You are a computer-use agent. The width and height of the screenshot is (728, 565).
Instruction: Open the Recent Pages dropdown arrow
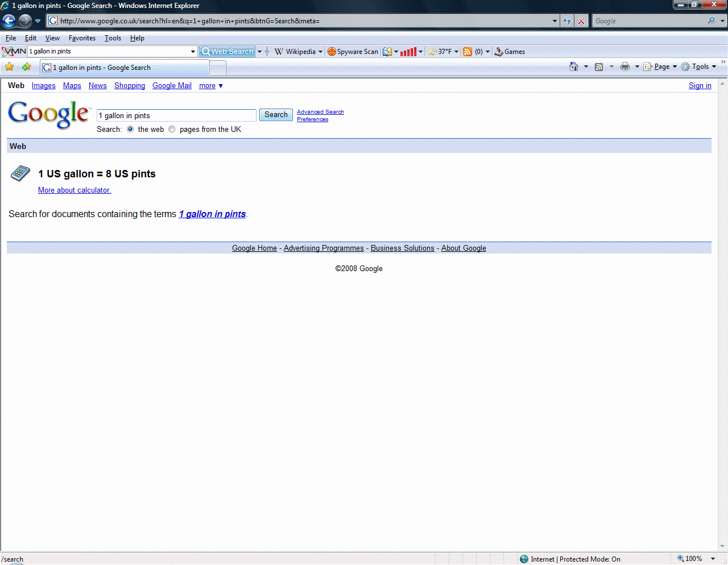pyautogui.click(x=38, y=21)
